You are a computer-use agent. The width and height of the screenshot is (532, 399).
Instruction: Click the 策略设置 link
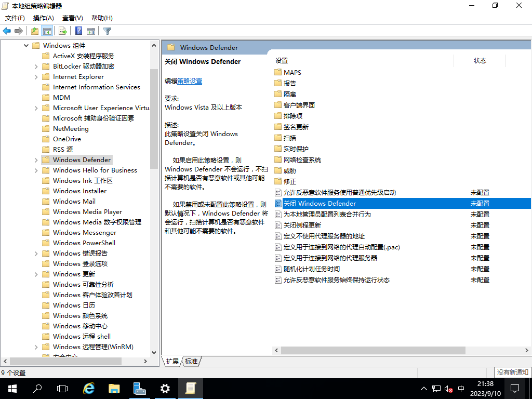190,81
